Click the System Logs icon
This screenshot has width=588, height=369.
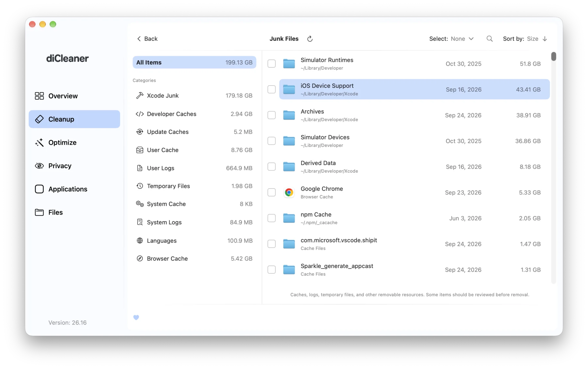(x=140, y=222)
